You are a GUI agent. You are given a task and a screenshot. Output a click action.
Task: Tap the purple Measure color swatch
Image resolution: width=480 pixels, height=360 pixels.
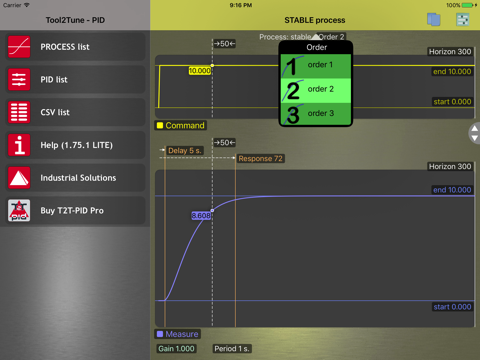click(160, 334)
